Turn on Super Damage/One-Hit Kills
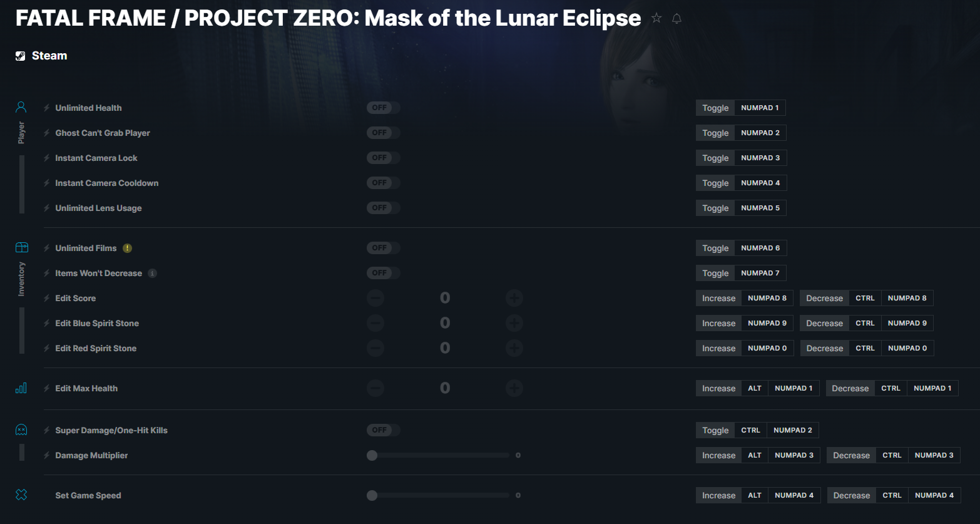The image size is (980, 524). pos(383,430)
